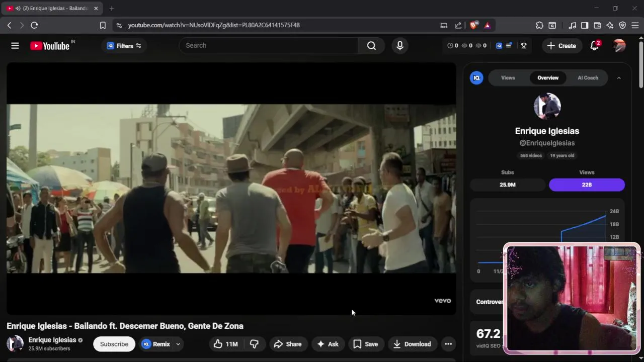This screenshot has width=644, height=362.
Task: Share the video
Action: (288, 344)
